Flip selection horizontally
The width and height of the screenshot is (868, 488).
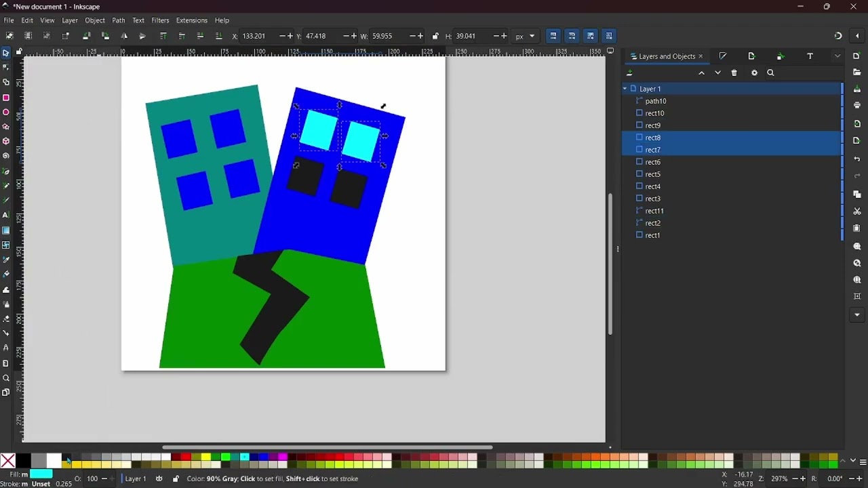pyautogui.click(x=124, y=36)
